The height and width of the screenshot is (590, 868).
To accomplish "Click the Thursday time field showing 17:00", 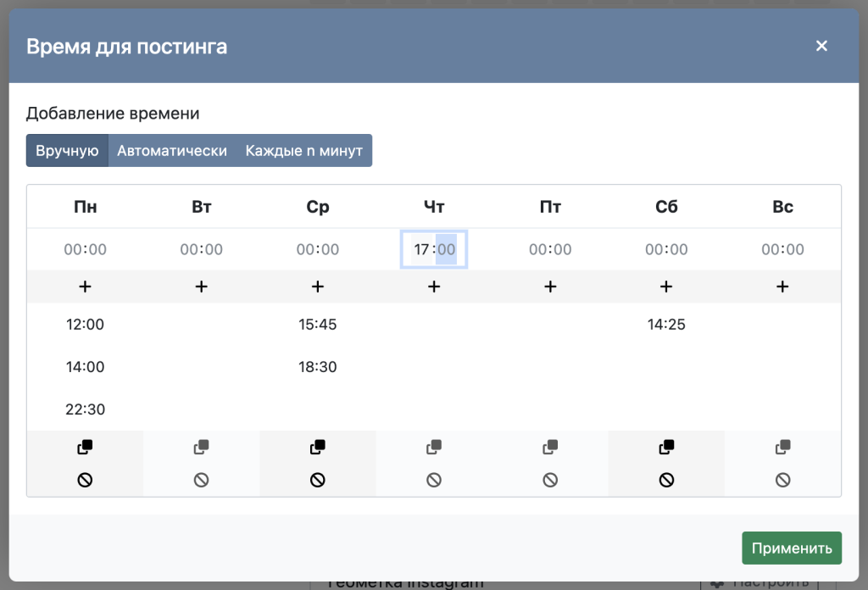I will (x=433, y=250).
